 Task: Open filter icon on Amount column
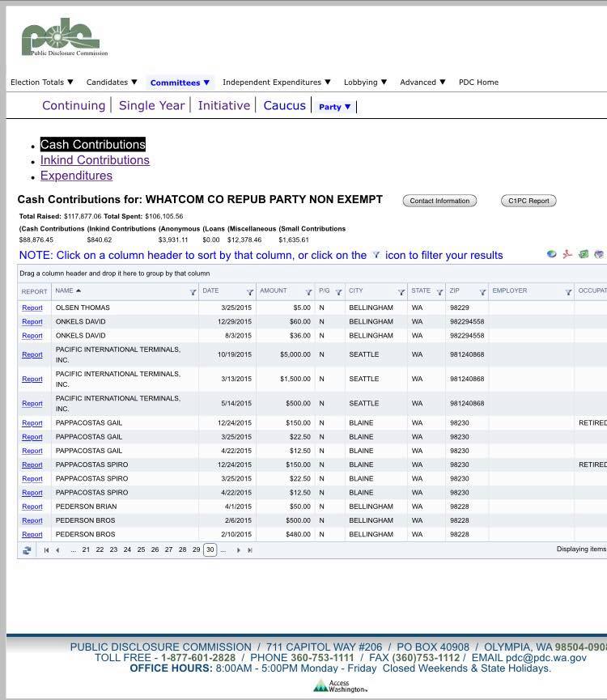pyautogui.click(x=308, y=292)
